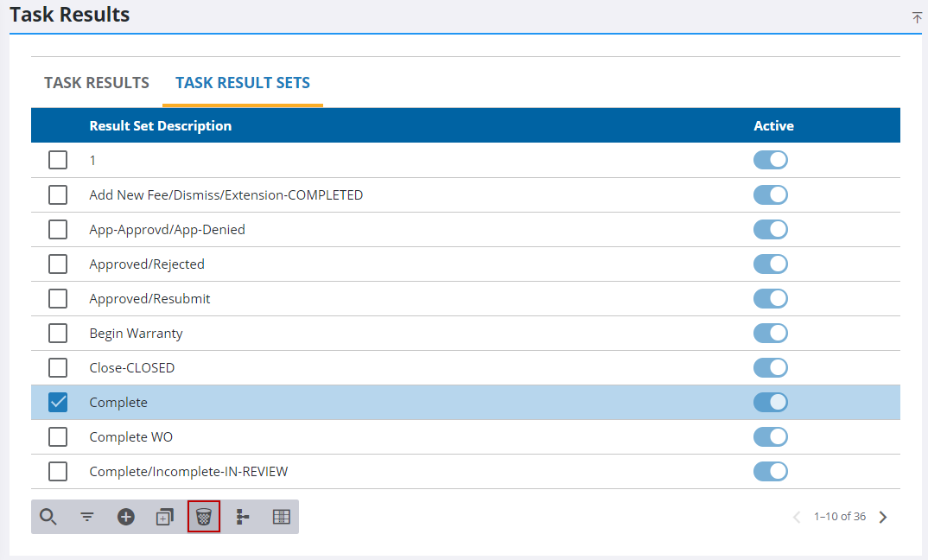Toggle Active for the Complete row

click(x=771, y=403)
